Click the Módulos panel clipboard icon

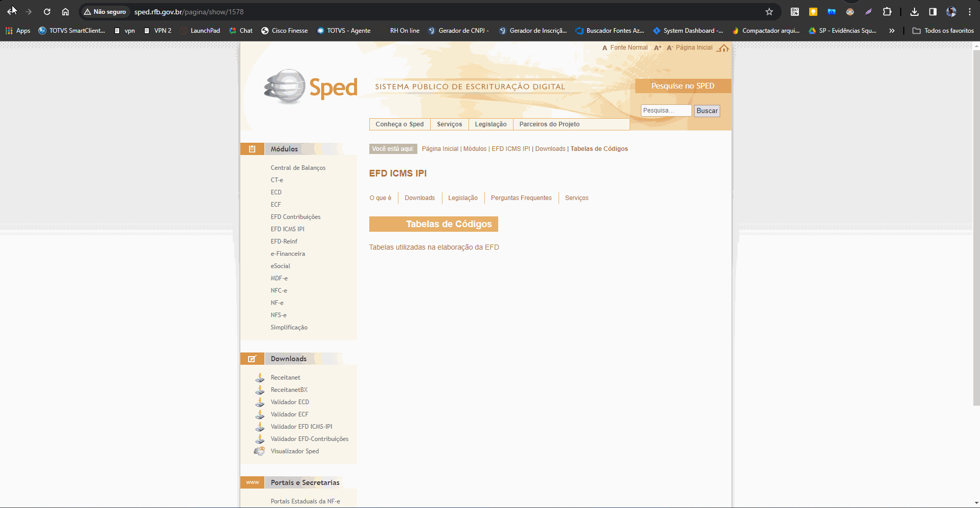[252, 149]
